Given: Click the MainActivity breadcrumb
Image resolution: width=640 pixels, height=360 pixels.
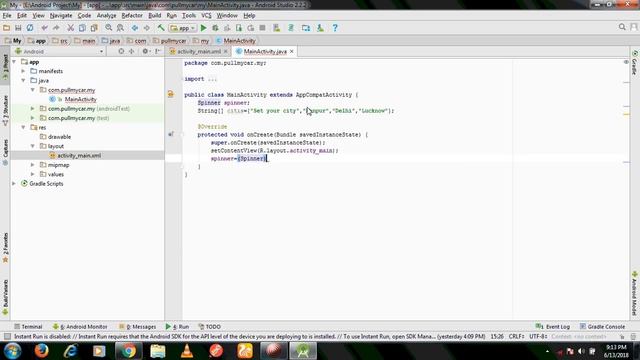Looking at the screenshot, I should [x=236, y=41].
